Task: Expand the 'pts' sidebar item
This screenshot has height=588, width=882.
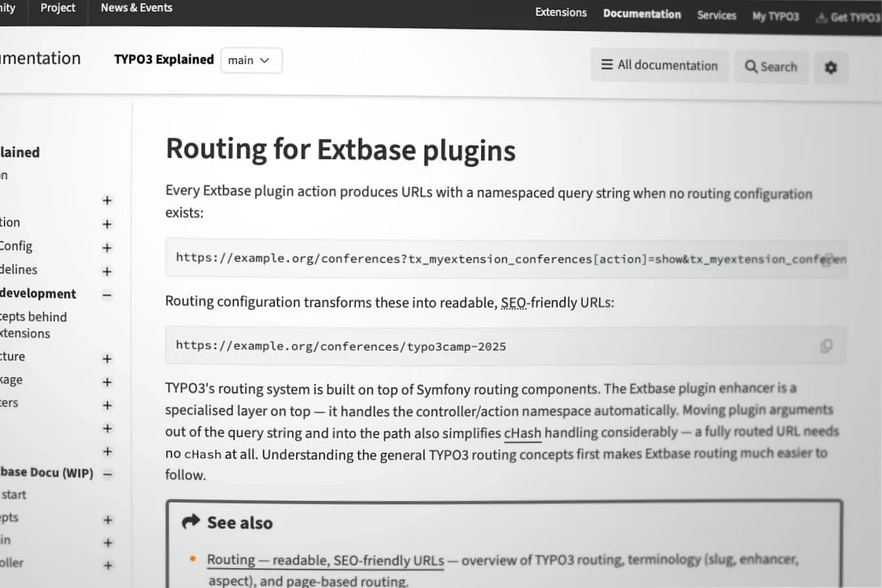Action: [108, 520]
